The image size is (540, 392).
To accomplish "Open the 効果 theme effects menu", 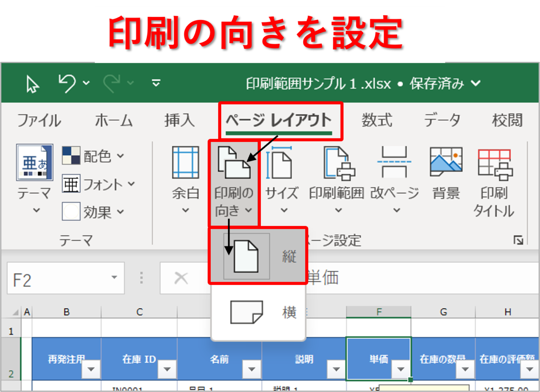I will (93, 212).
